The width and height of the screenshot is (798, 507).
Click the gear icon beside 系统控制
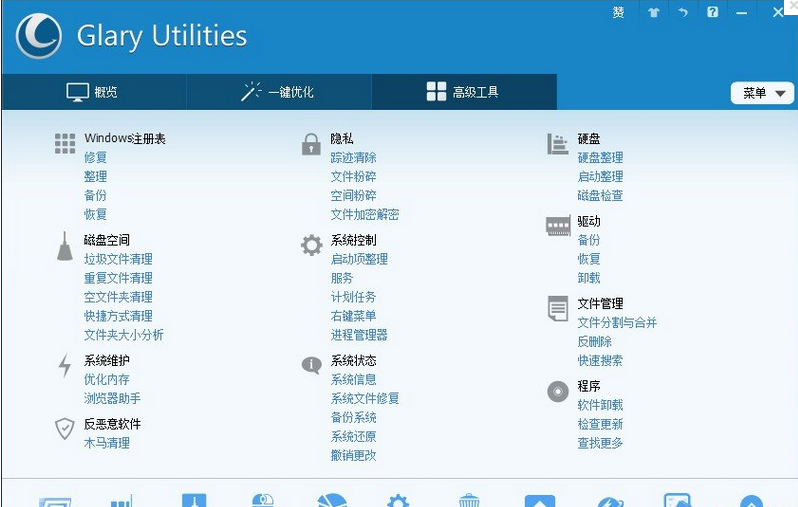click(311, 246)
